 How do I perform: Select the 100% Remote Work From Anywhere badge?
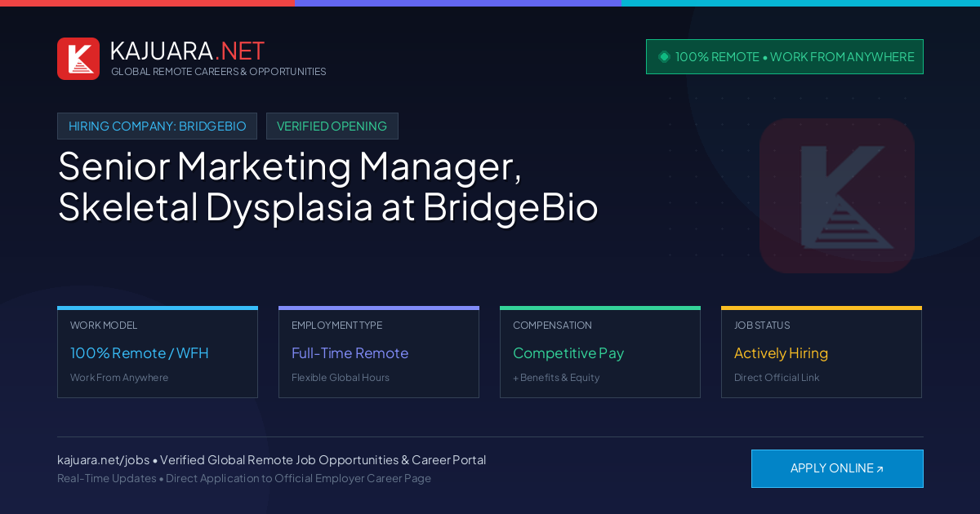click(x=785, y=57)
